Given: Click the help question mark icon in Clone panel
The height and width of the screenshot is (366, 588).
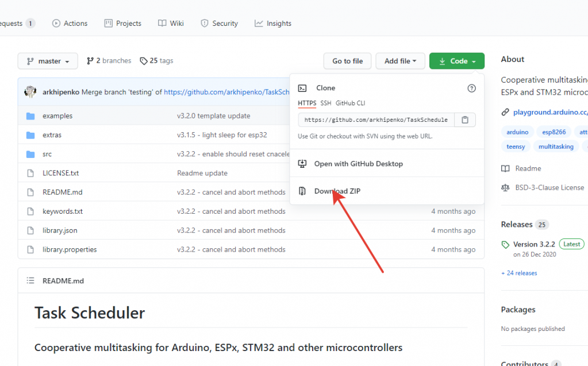Looking at the screenshot, I should click(471, 88).
